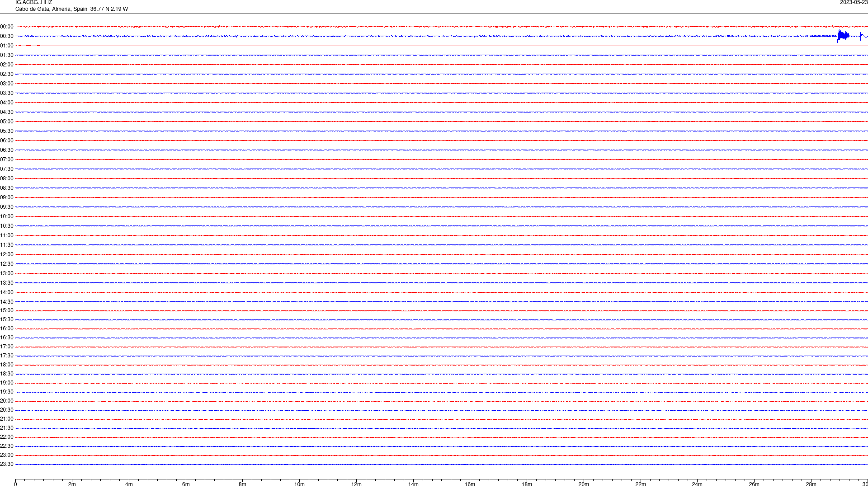Select the 23:30 time row label
Screen dimensions: 868x488
pos(7,464)
